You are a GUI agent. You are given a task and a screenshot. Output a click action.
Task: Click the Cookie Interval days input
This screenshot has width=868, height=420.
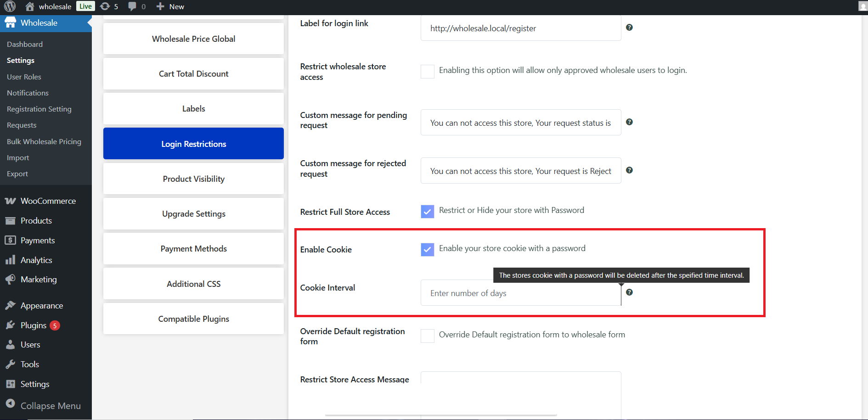point(521,293)
